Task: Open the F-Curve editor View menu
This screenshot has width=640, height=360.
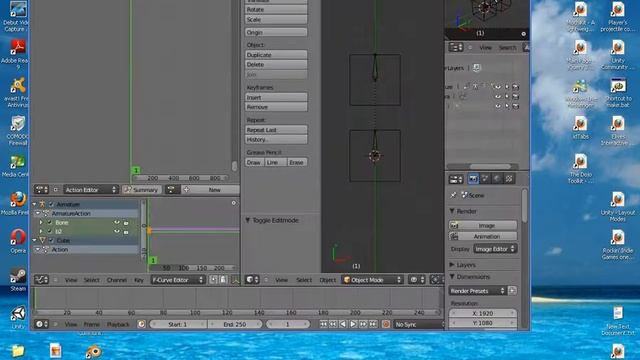Action: point(71,280)
